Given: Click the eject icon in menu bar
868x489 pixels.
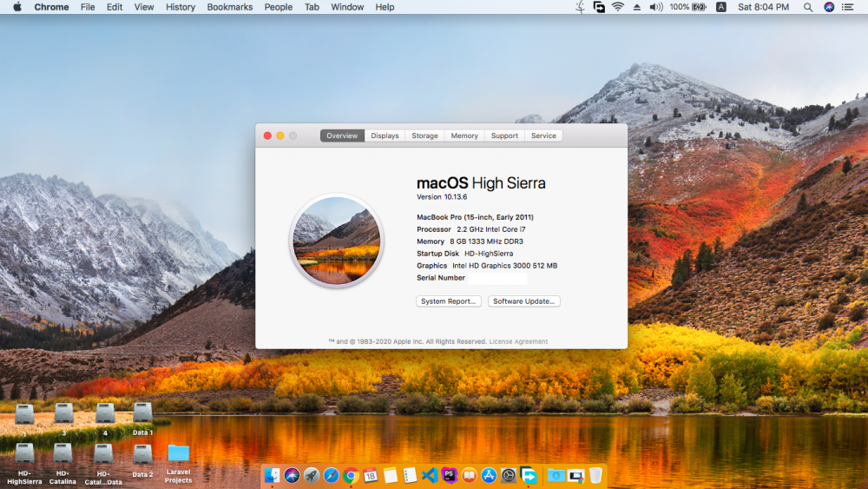Looking at the screenshot, I should pos(636,7).
